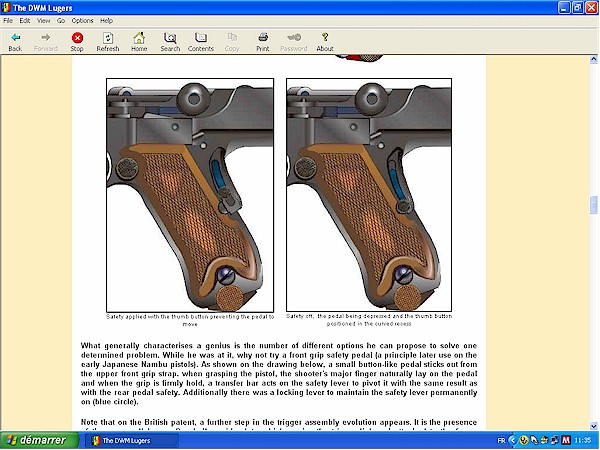Click the safety-off Luger illustration
This screenshot has width=600, height=450.
369,195
